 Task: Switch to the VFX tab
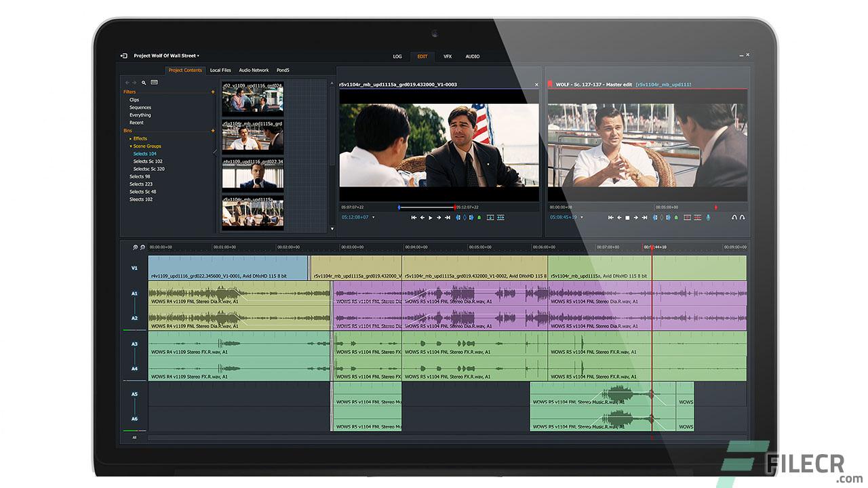tap(448, 56)
